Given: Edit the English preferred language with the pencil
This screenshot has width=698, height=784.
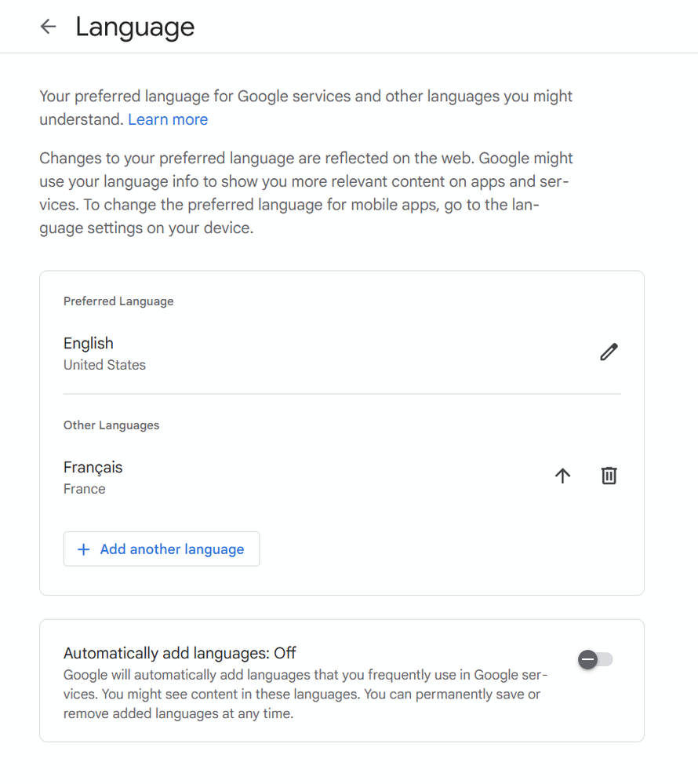Looking at the screenshot, I should coord(609,352).
